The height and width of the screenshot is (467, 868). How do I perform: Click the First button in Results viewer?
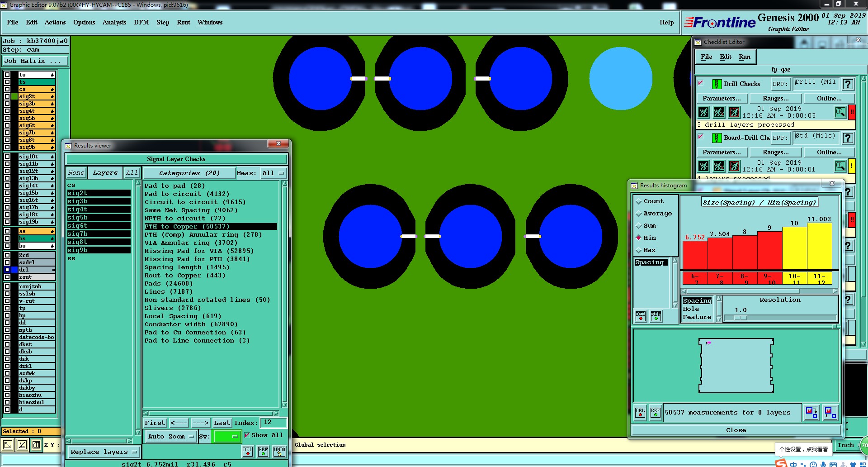(x=155, y=423)
